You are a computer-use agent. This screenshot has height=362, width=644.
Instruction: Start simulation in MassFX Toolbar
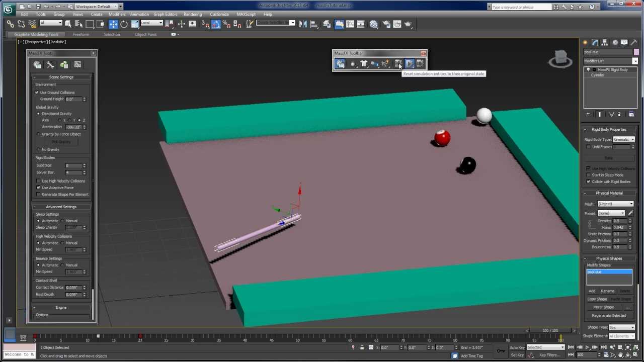tap(409, 64)
